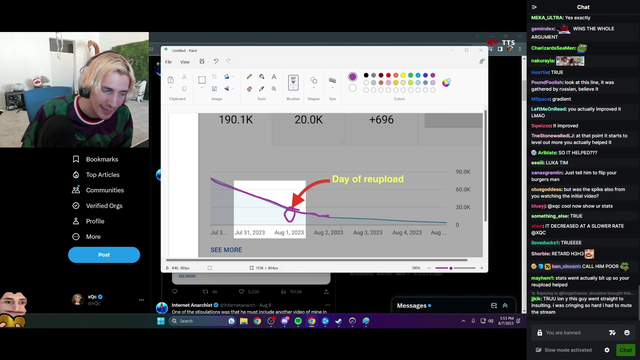Select the Color picker eyedropper tool
Screen dimensions: 640x360
click(x=262, y=89)
